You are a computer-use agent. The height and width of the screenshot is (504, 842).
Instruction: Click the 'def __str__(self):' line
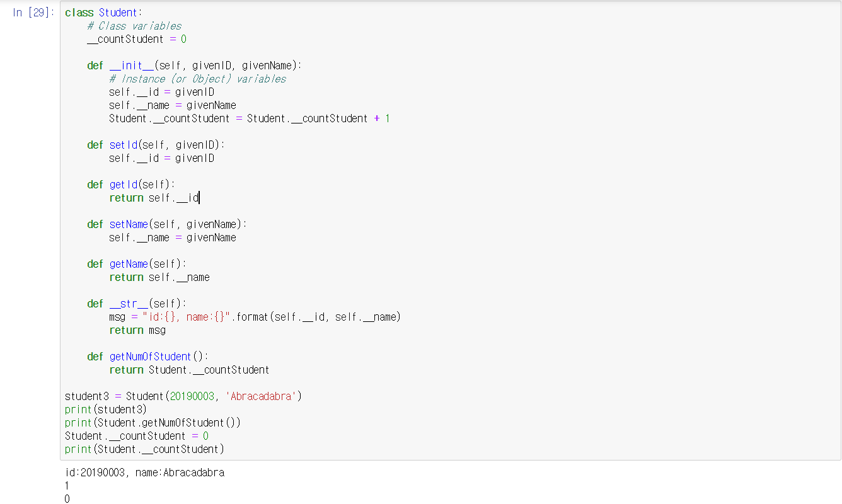(x=137, y=304)
